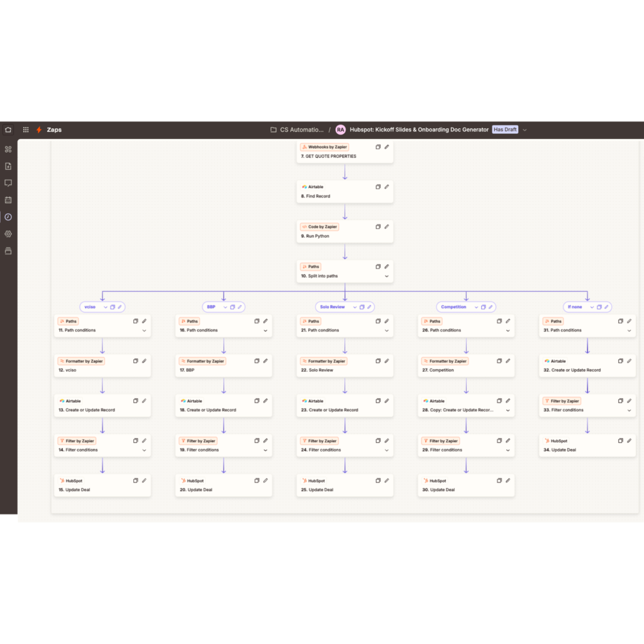Select the Solo Review path label
The image size is (644, 644).
click(332, 307)
